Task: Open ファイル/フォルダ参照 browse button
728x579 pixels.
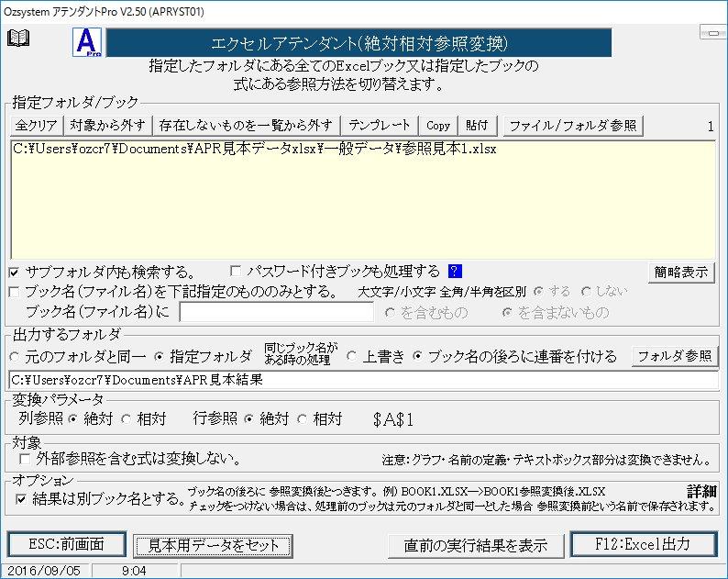Action: coord(573,126)
